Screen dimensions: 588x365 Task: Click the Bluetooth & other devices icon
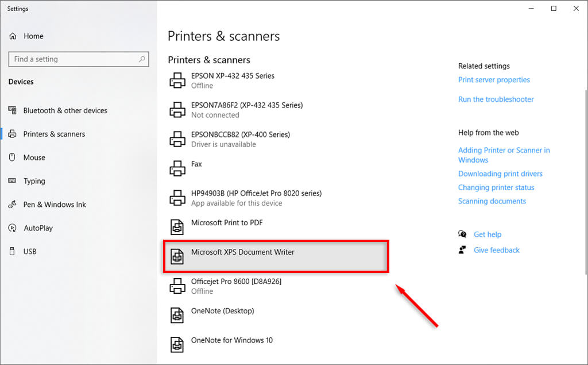tap(13, 110)
